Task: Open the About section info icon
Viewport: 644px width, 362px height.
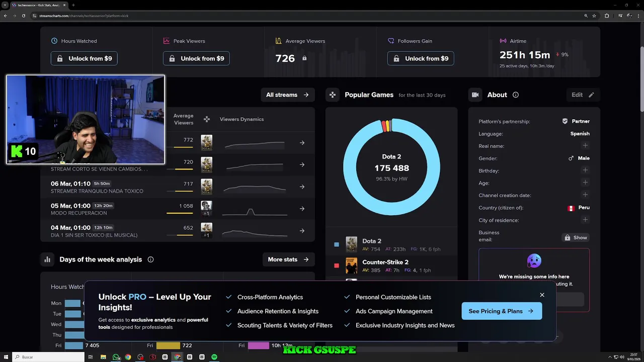Action: tap(515, 95)
